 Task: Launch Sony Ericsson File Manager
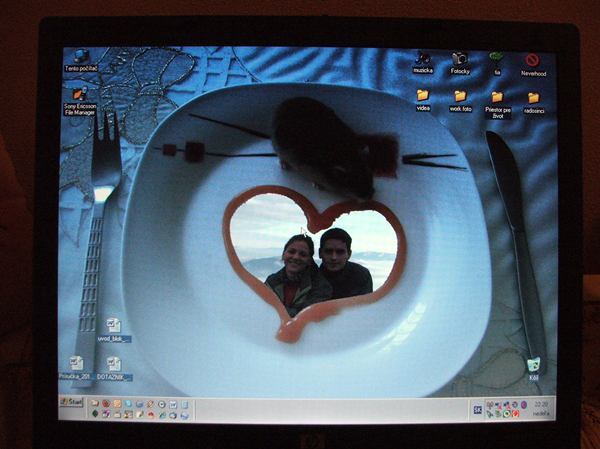[x=80, y=96]
